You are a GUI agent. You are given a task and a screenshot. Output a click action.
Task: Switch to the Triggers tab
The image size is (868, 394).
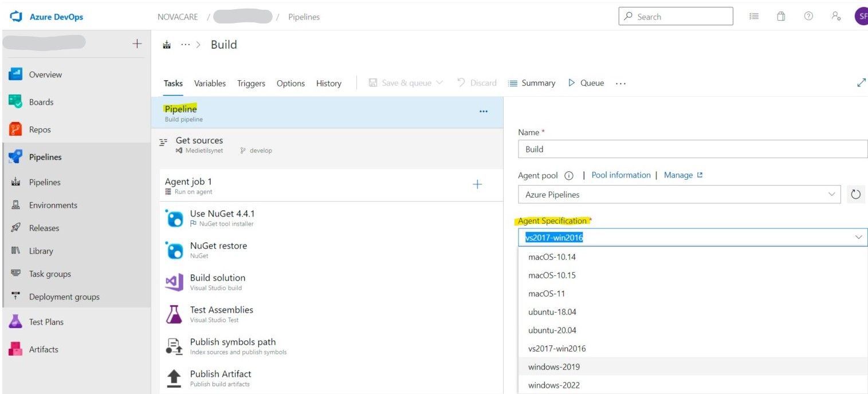click(251, 83)
